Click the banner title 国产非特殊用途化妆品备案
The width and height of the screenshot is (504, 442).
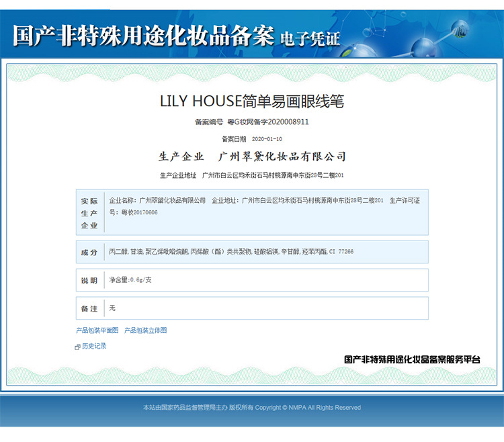point(143,35)
